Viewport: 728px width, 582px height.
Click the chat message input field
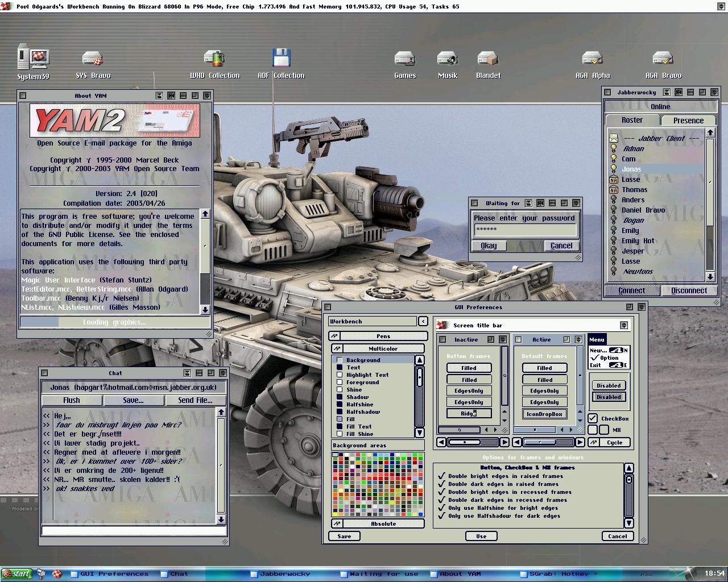[134, 531]
